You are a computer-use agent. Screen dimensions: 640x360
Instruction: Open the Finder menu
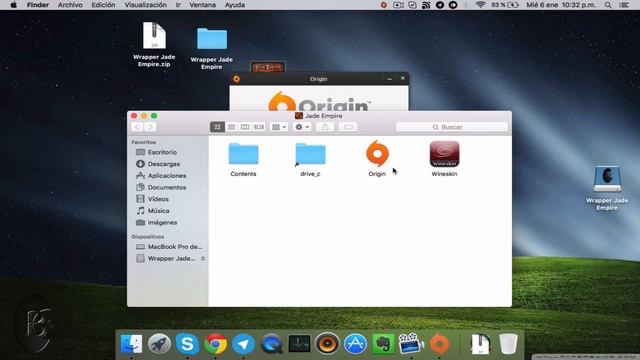coord(38,5)
